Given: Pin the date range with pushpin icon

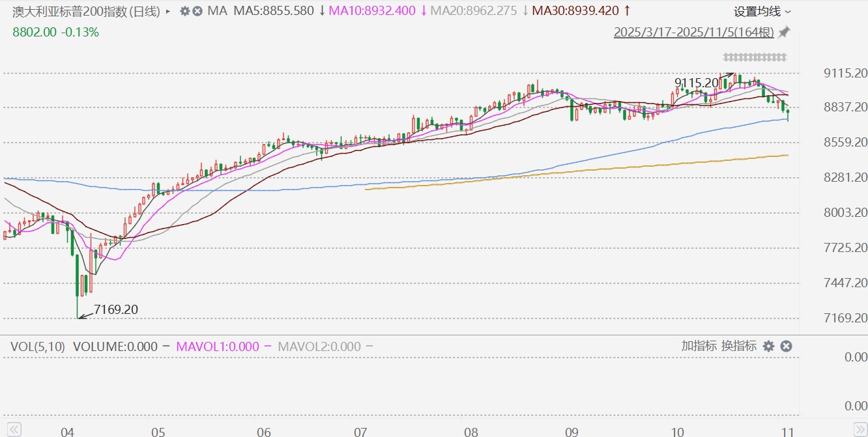Looking at the screenshot, I should pos(785,32).
